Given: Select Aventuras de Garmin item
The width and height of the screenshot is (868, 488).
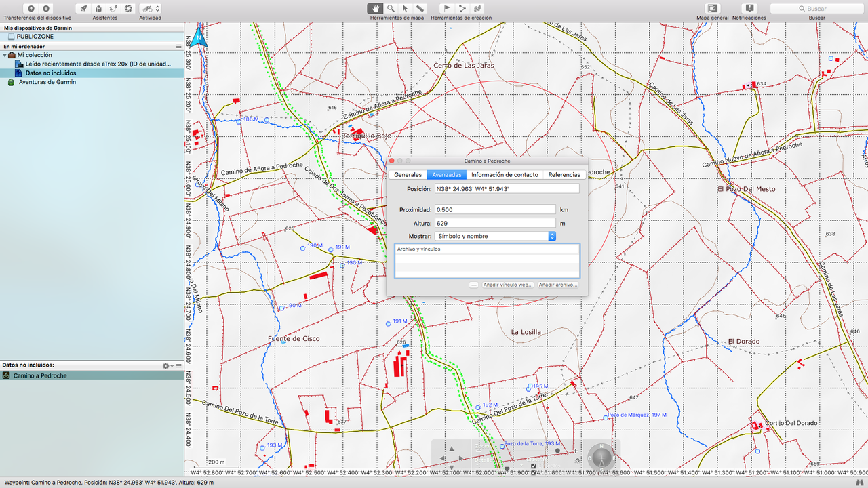Looking at the screenshot, I should click(92, 82).
